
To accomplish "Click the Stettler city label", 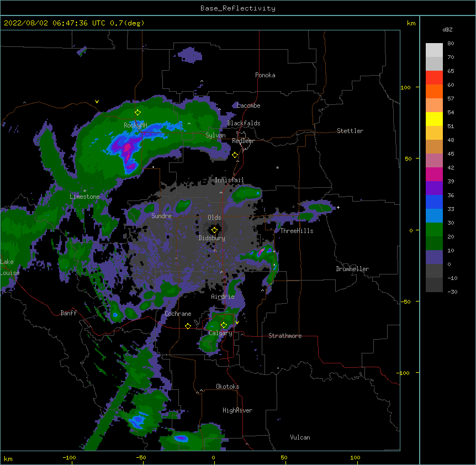I will [x=350, y=131].
